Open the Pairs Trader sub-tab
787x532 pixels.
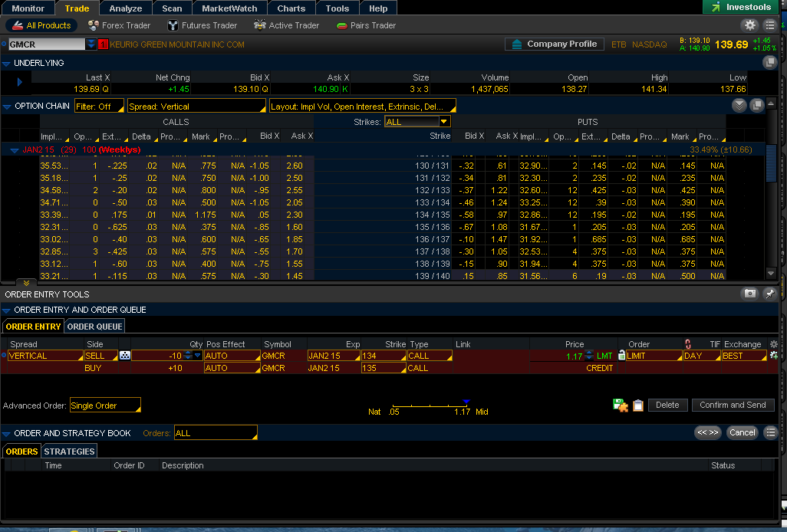click(x=366, y=25)
